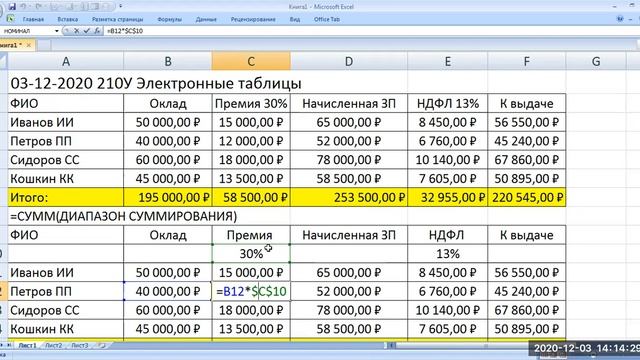The height and width of the screenshot is (360, 640).
Task: Open a new document tab next to Книга1
Action: [44, 45]
